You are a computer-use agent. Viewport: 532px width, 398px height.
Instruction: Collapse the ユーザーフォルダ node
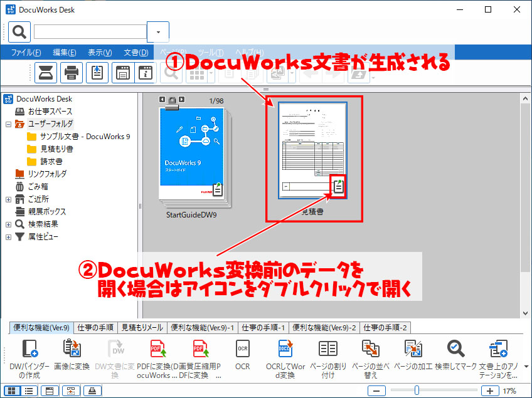coord(9,124)
